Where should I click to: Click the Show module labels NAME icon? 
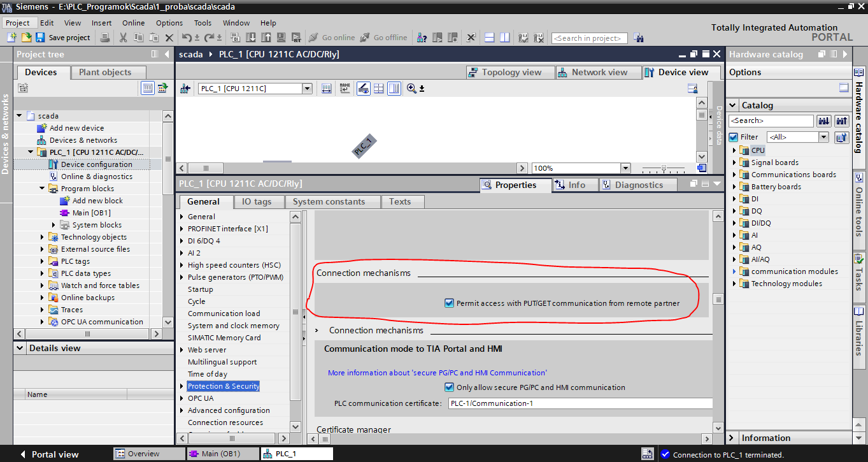345,89
